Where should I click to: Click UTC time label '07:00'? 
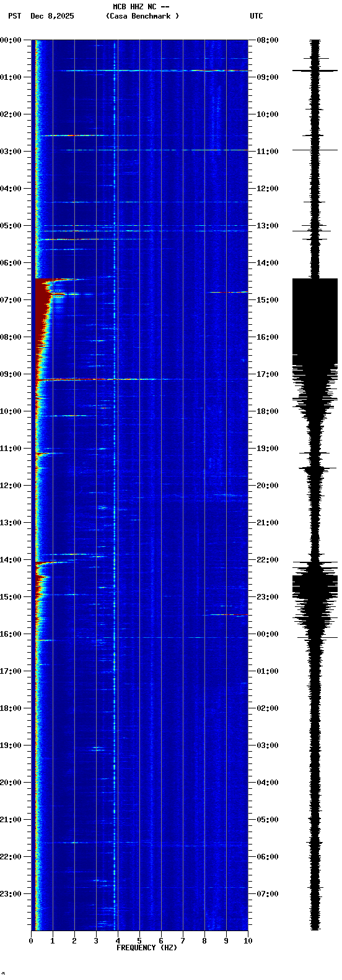coord(268,894)
